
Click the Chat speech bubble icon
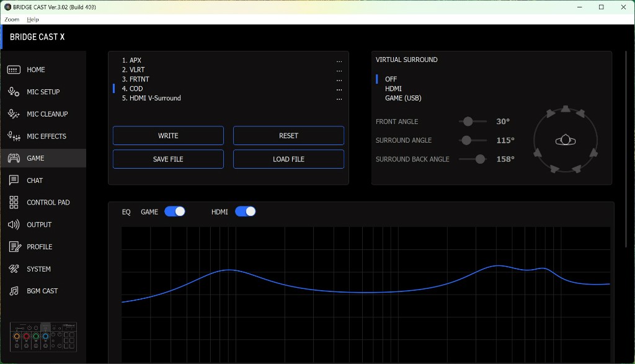pyautogui.click(x=14, y=180)
